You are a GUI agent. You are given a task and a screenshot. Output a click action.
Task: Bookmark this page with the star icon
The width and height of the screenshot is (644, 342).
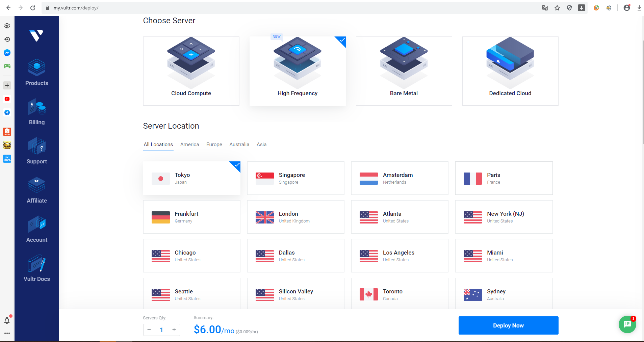pos(557,7)
